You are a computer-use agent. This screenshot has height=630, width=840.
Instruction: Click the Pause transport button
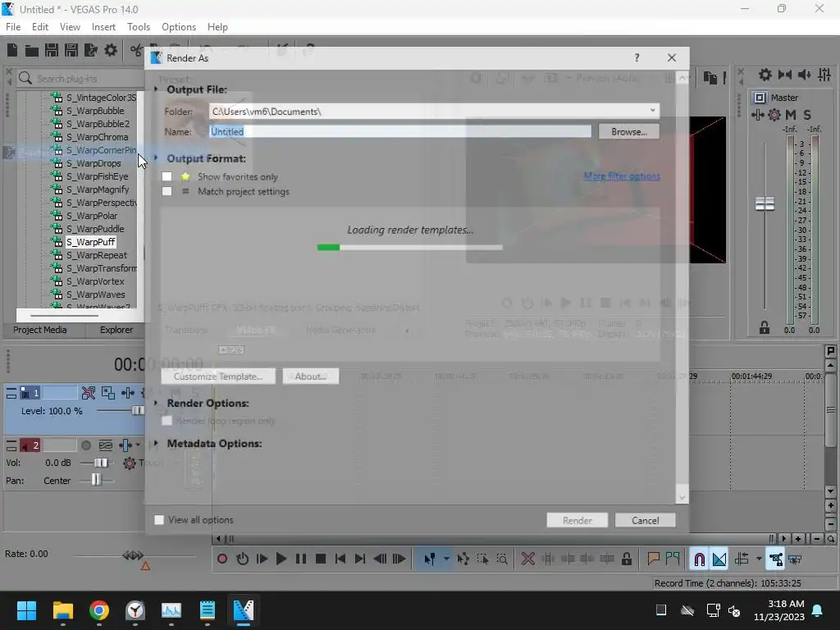(x=301, y=559)
